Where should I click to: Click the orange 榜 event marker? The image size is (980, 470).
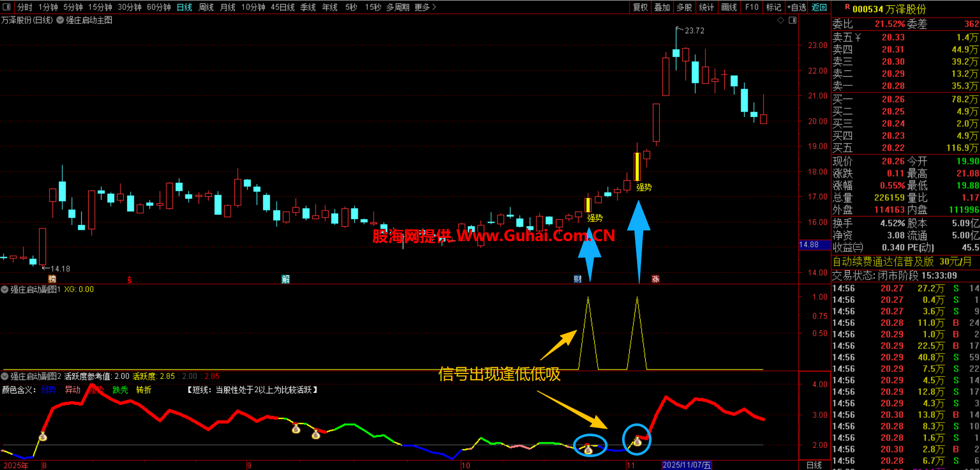[52, 279]
